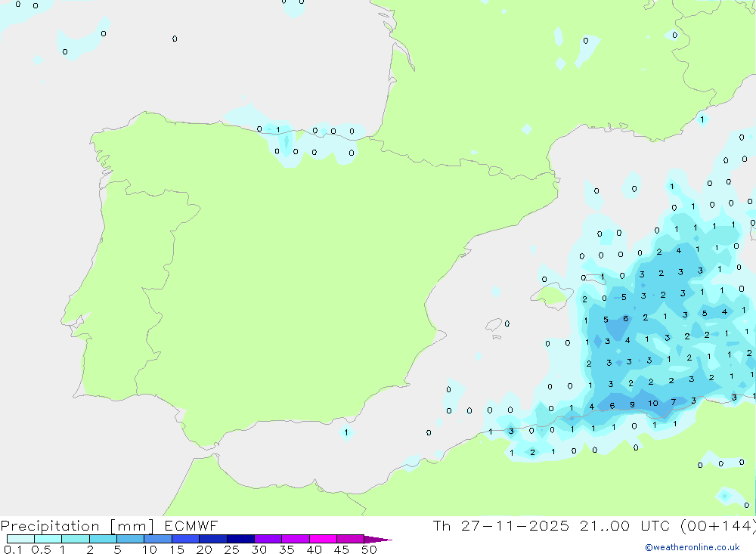Click Mallorca island on the map
This screenshot has width=756, height=554.
coord(552,295)
